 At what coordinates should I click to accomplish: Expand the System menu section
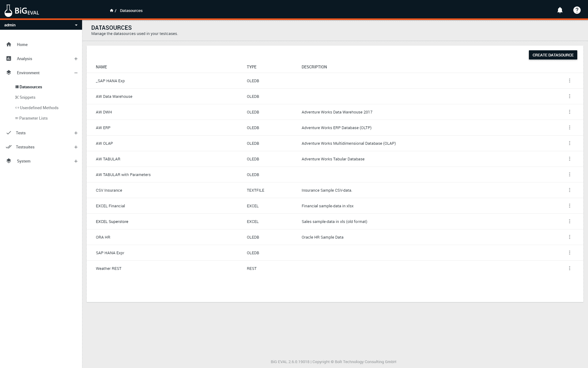coord(76,161)
